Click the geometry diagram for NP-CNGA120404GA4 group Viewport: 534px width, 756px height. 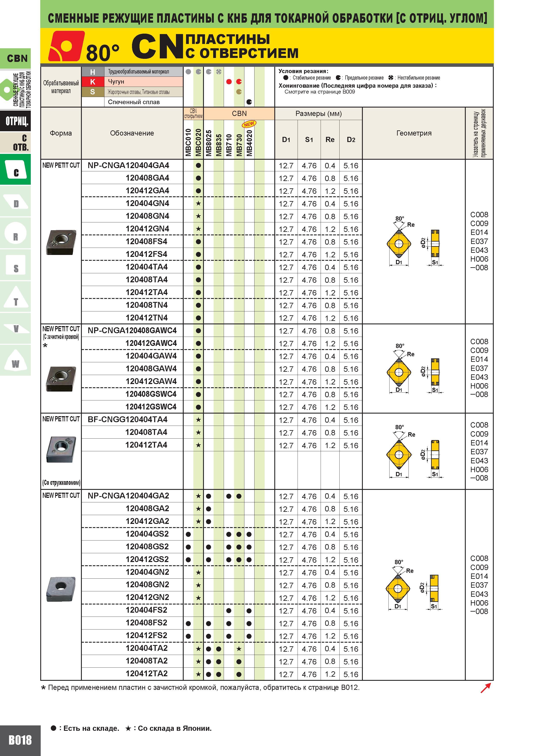[x=414, y=242]
